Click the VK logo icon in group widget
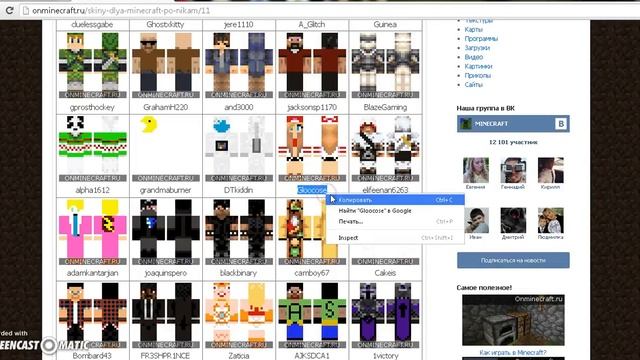Viewport: 640px width, 360px height. click(561, 124)
